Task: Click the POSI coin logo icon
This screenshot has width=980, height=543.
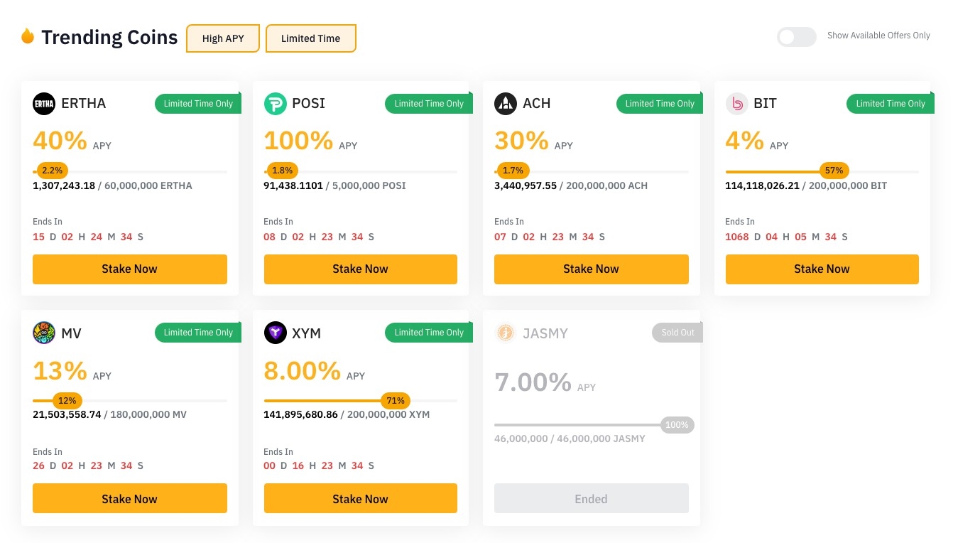Action: coord(276,104)
